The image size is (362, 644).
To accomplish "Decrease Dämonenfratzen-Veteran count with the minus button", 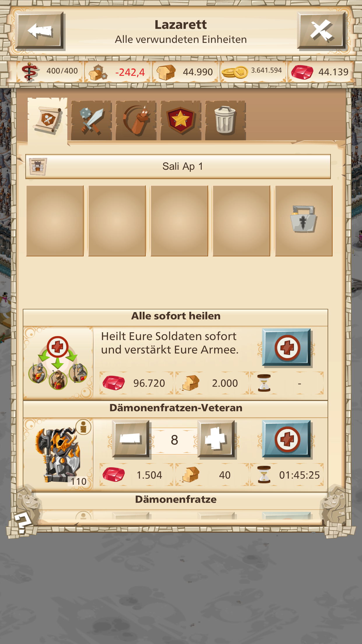I will [131, 439].
